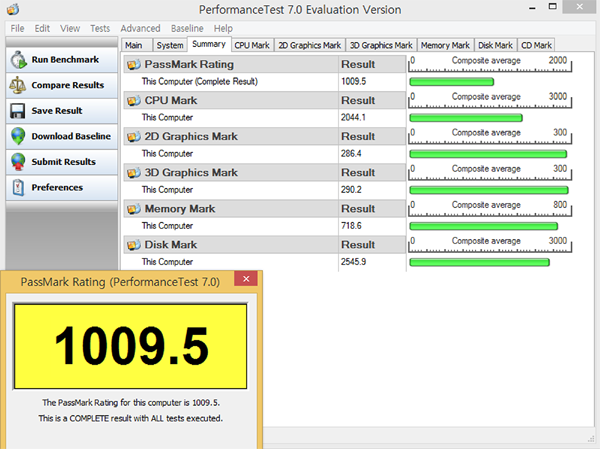
Task: Click the PassMark Rating green result bar
Action: point(452,82)
